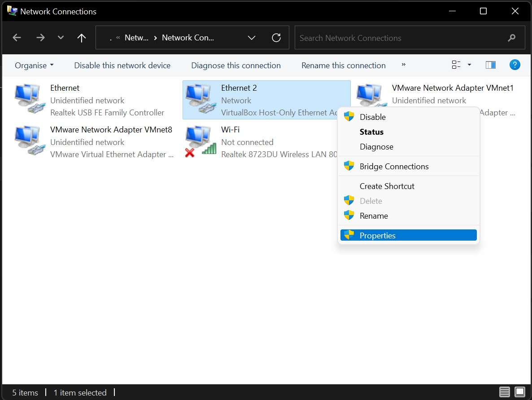Screen dimensions: 532x400
Task: Select the Ethernet 2 adapter icon
Action: [201, 99]
